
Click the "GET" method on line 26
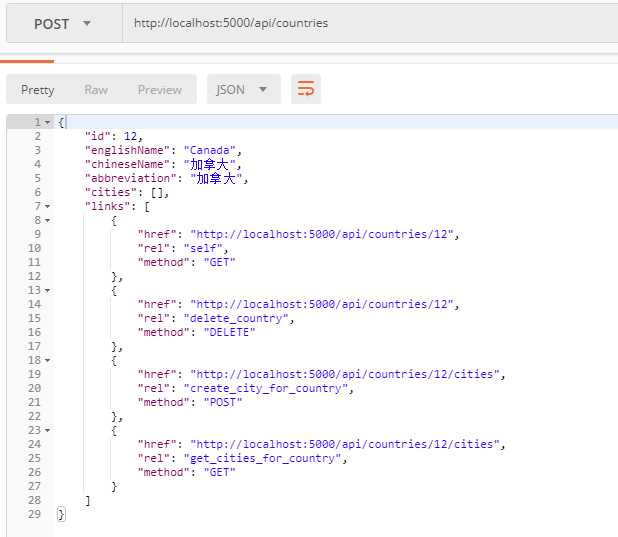[220, 472]
